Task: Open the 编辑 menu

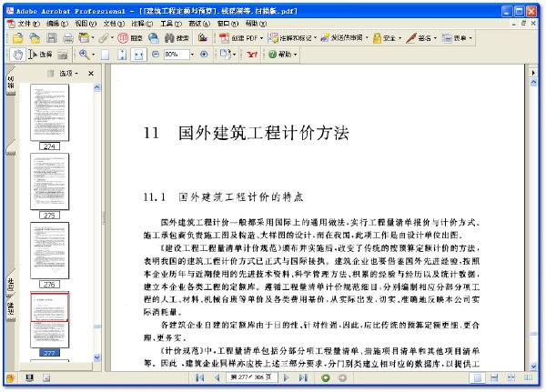Action: (x=57, y=24)
